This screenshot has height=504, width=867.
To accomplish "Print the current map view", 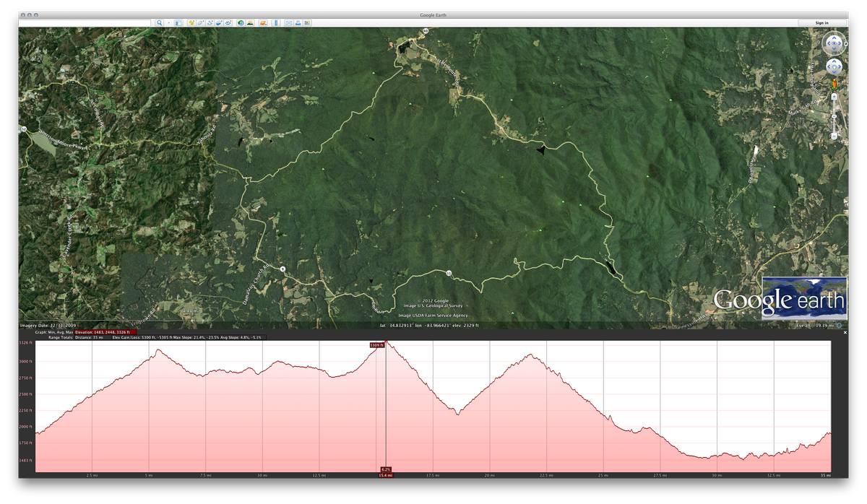I will [298, 23].
